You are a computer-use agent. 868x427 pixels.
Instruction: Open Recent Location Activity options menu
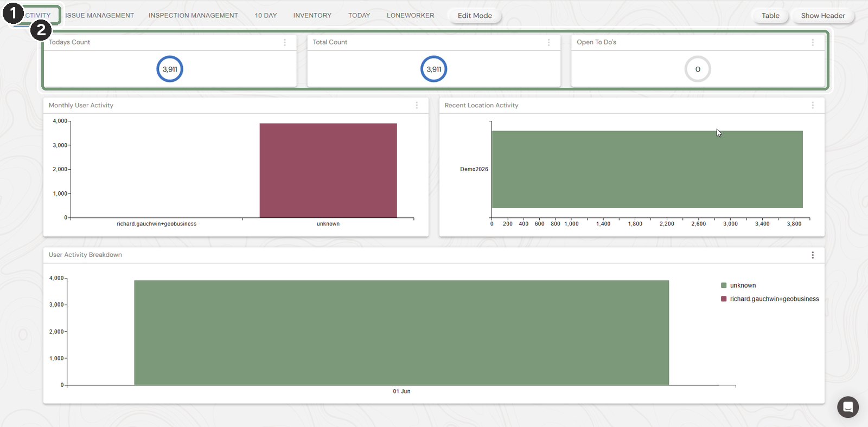(x=813, y=105)
